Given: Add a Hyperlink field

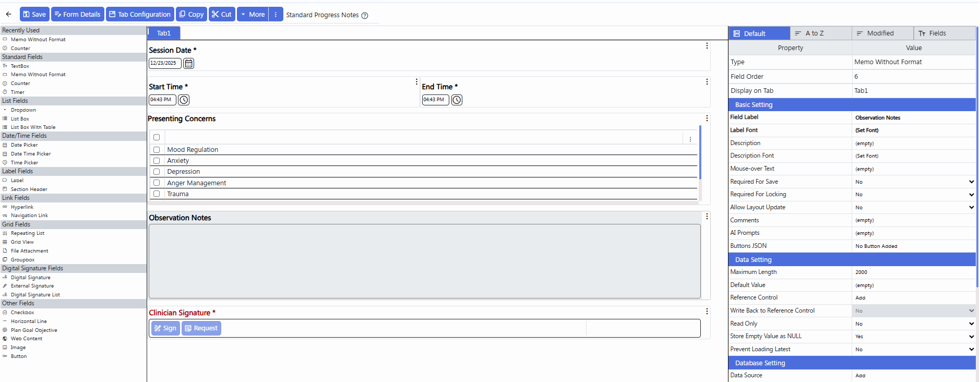Looking at the screenshot, I should tap(22, 207).
